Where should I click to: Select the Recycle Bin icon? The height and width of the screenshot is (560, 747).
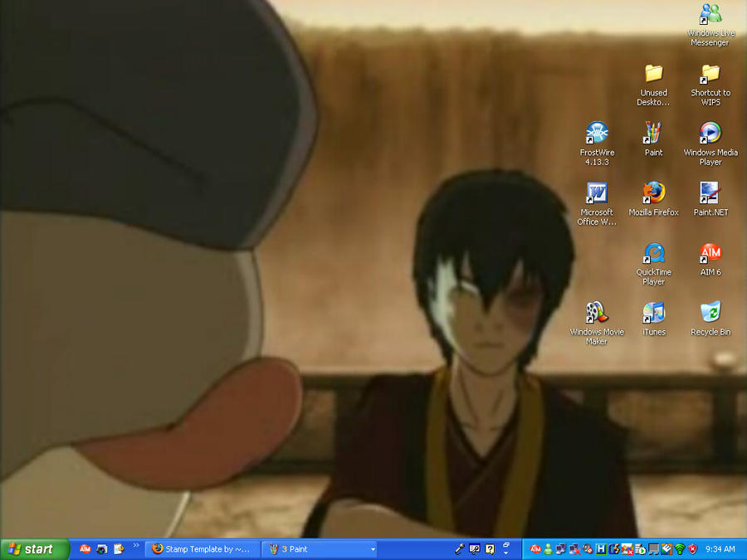[710, 319]
